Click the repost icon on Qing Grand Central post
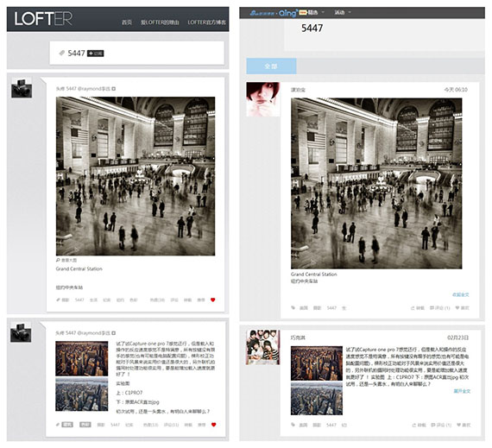The image size is (492, 448). (413, 308)
